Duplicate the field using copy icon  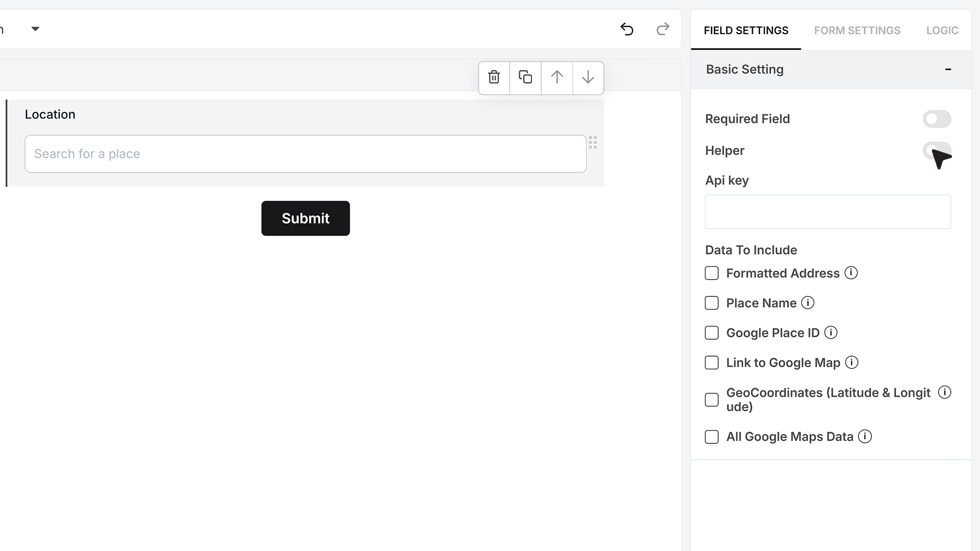(525, 78)
